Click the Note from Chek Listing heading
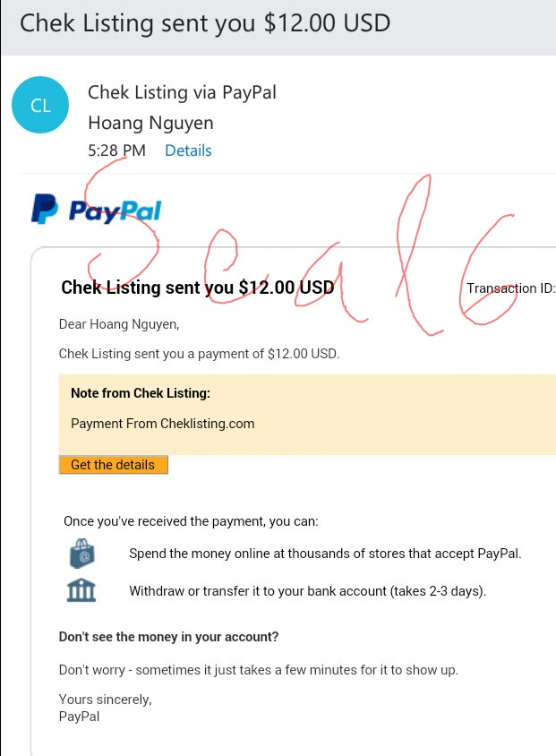Screen dimensions: 556x756 tap(141, 393)
